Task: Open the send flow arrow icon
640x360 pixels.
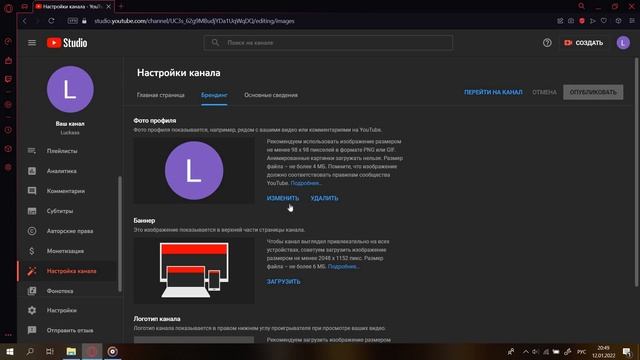Action: (x=593, y=21)
